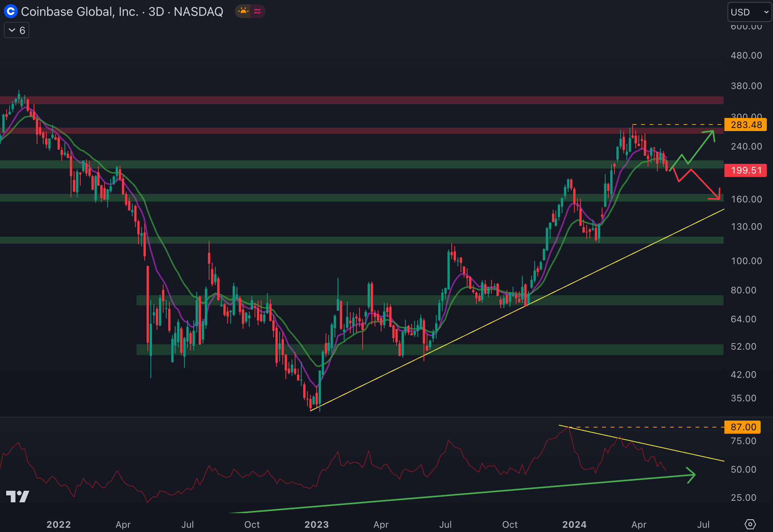The height and width of the screenshot is (532, 773).
Task: Click the TradingView logo
Action: [18, 496]
